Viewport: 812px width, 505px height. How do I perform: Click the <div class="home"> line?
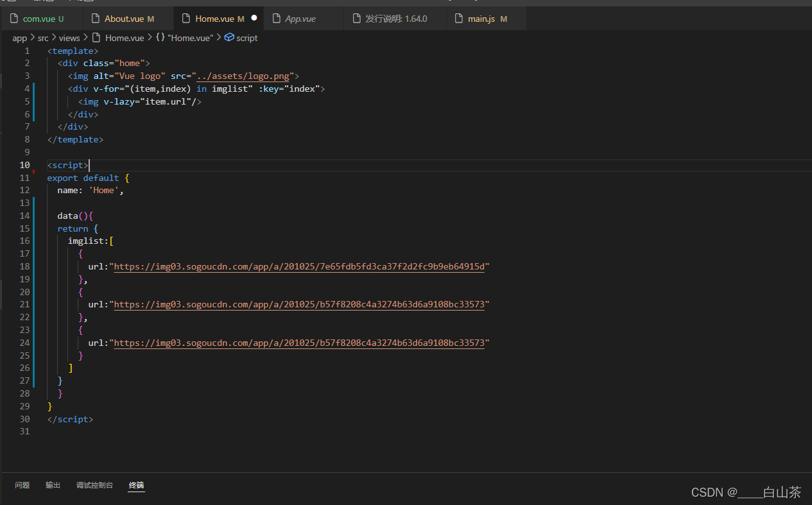coord(104,64)
